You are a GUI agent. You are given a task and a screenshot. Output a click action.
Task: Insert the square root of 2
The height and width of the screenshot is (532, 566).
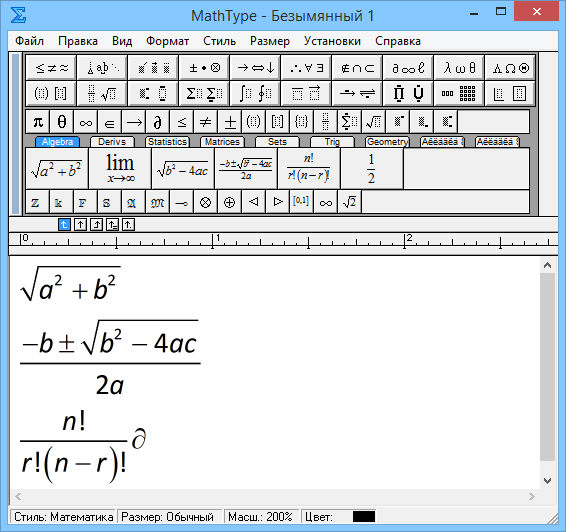pos(349,202)
